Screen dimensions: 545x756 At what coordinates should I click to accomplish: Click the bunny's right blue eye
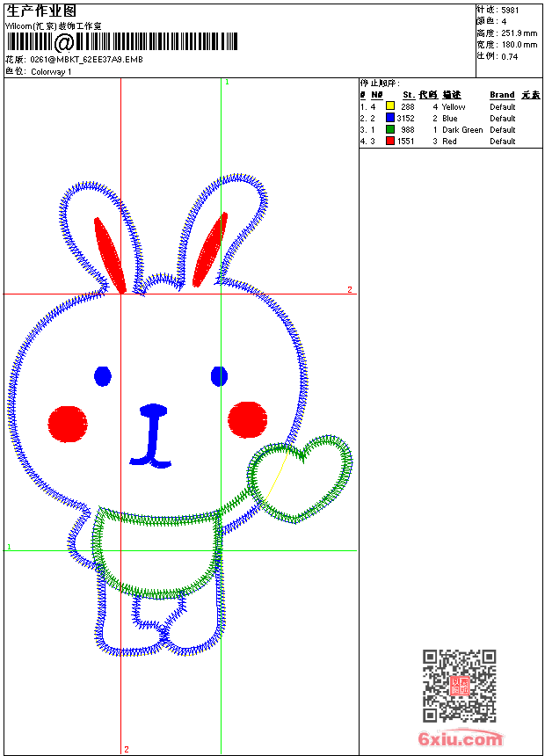pyautogui.click(x=220, y=376)
